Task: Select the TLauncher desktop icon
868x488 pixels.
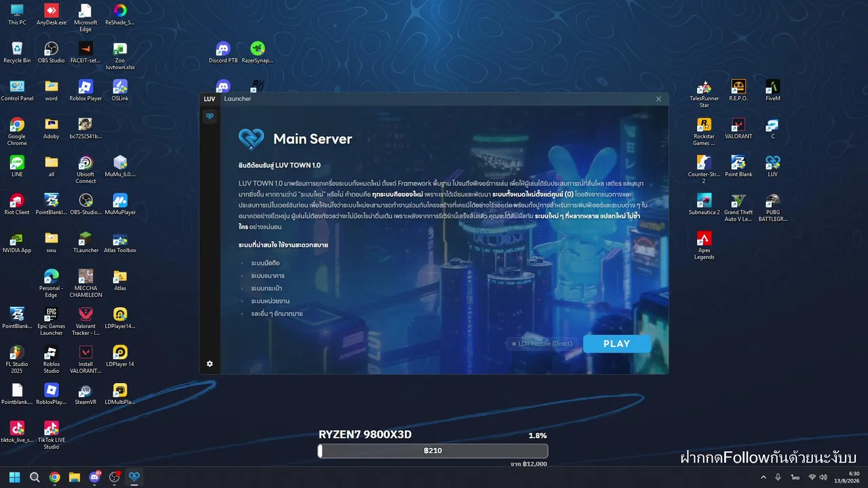Action: tap(85, 242)
